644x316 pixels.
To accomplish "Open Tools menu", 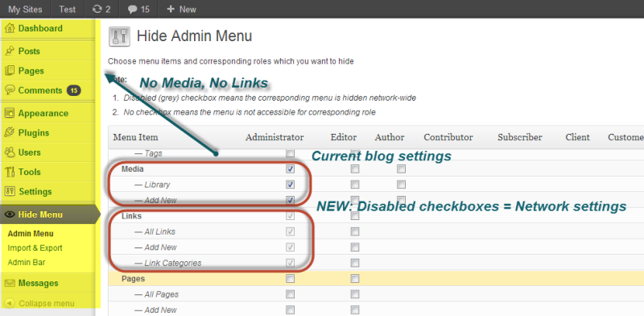I will click(x=30, y=172).
